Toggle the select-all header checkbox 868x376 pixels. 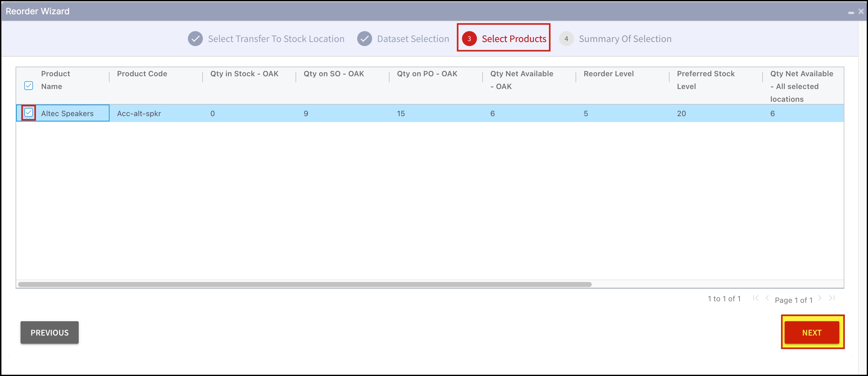[x=29, y=86]
